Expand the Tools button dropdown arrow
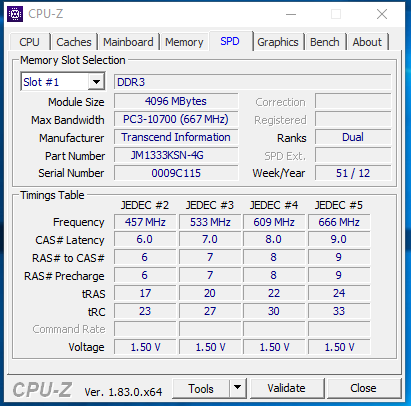The height and width of the screenshot is (406, 411). (237, 388)
